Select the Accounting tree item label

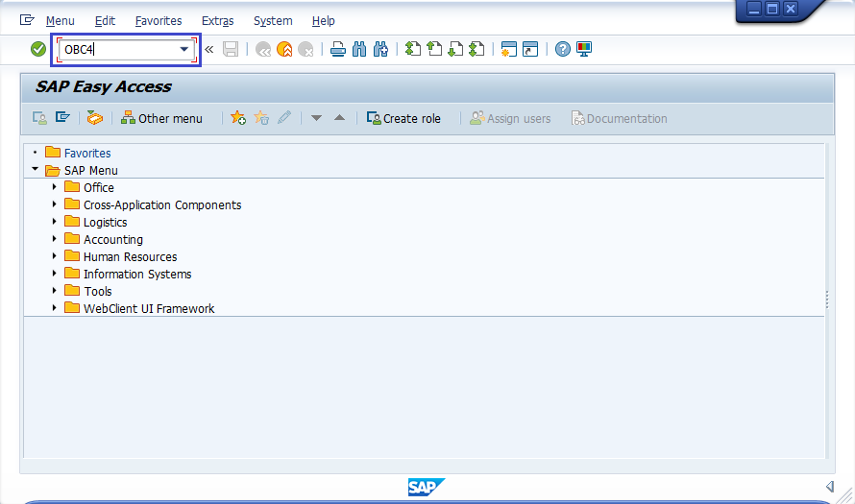[113, 240]
